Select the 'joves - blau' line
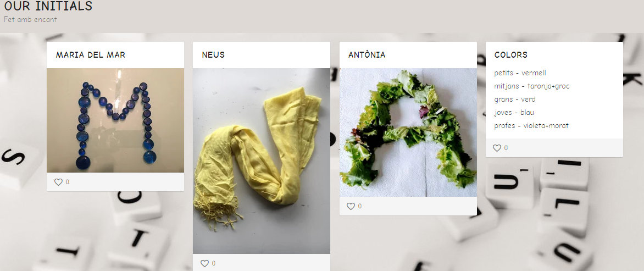This screenshot has height=271, width=644. (x=514, y=113)
